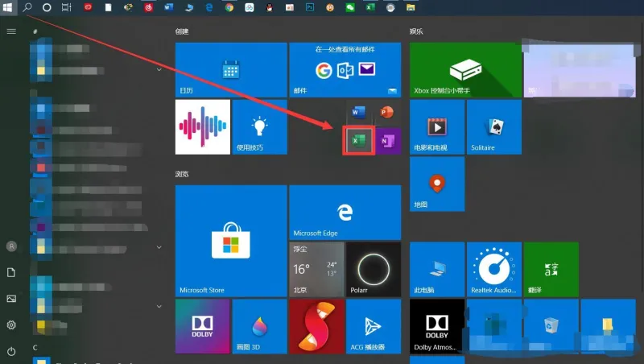The image size is (644, 364).
Task: Open the blurred photo tile under 娱乐
Action: pos(580,70)
